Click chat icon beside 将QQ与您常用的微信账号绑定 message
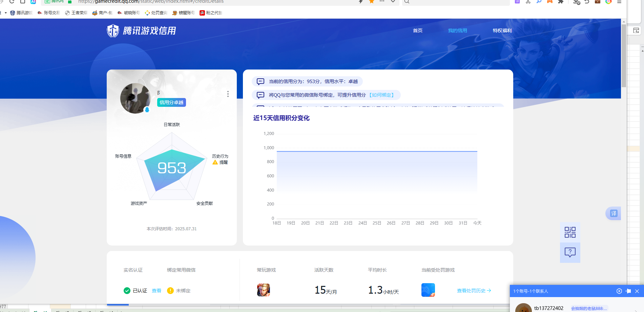644x312 pixels. click(261, 95)
